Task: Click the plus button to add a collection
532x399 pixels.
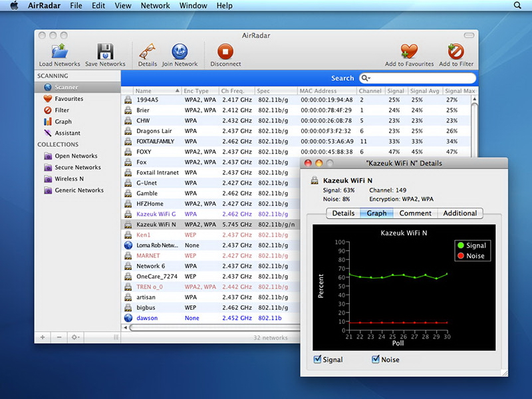Action: (x=43, y=337)
